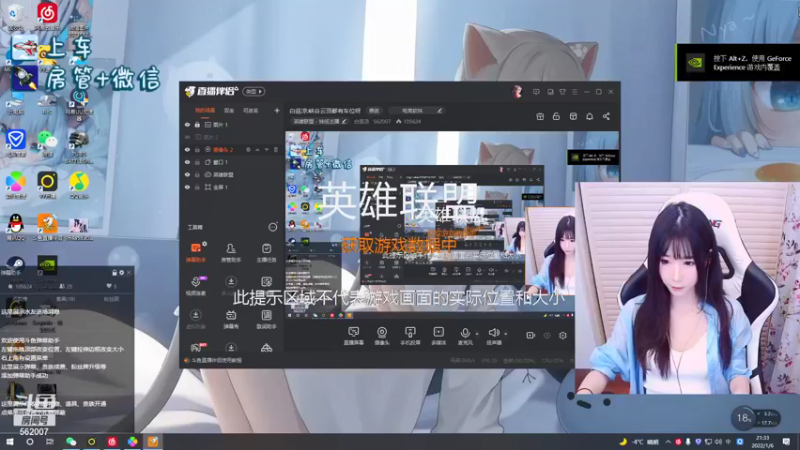Open the speaker options arrow
The image size is (800, 450).
click(506, 334)
